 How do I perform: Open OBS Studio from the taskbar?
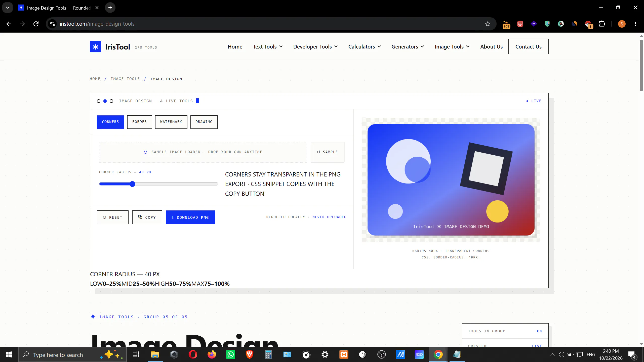(x=382, y=355)
